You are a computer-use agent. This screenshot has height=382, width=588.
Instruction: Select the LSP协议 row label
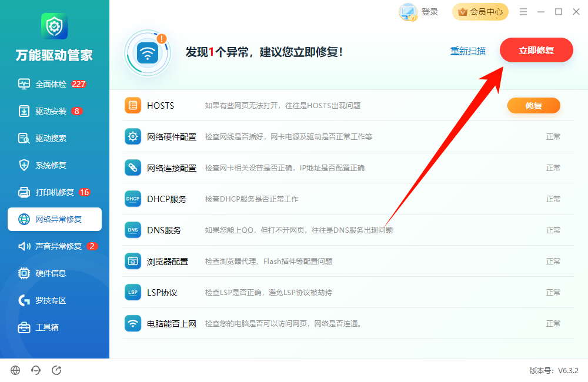pyautogui.click(x=162, y=293)
